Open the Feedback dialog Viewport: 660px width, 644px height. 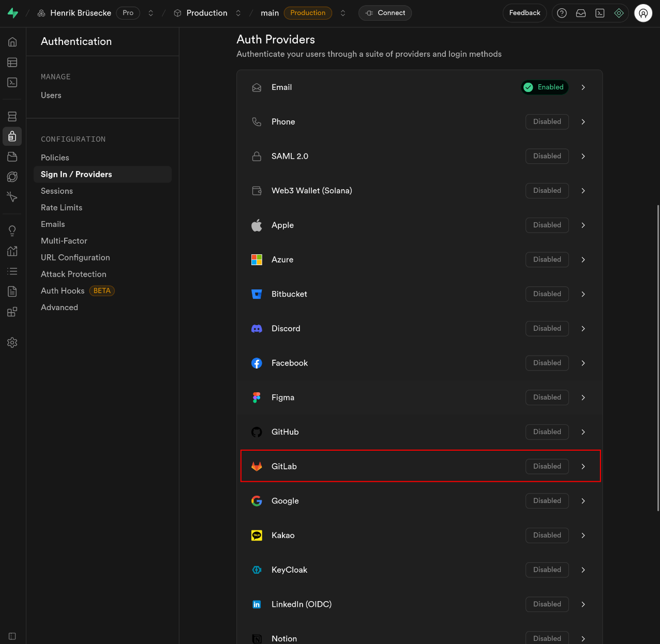[524, 13]
